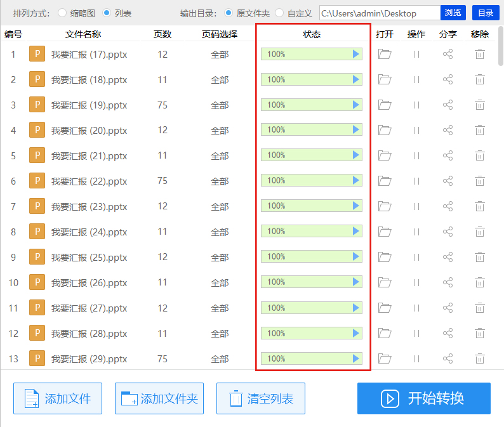This screenshot has height=427, width=504.
Task: Open folder for 我要汇报 (23).pptx
Action: [385, 206]
